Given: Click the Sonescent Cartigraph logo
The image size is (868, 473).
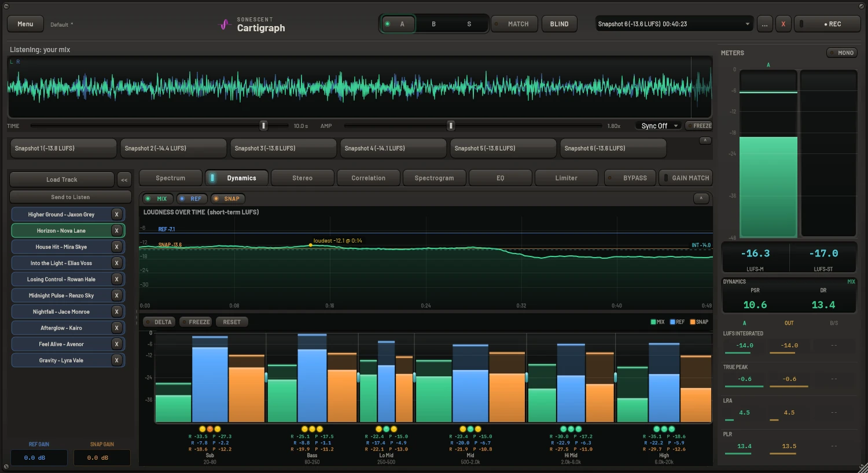Looking at the screenshot, I should tap(252, 24).
